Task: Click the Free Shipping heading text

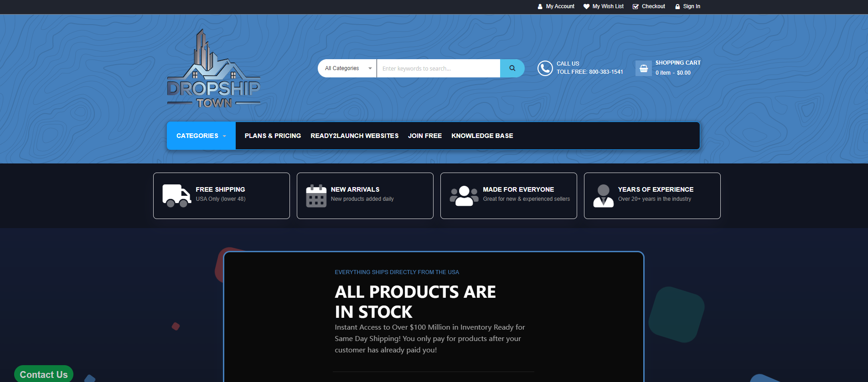Action: (x=221, y=189)
